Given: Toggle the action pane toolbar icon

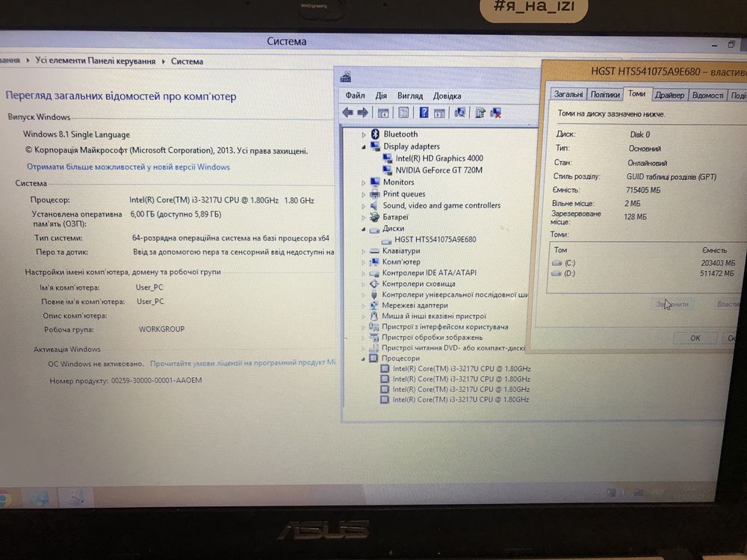Looking at the screenshot, I should pyautogui.click(x=439, y=113).
